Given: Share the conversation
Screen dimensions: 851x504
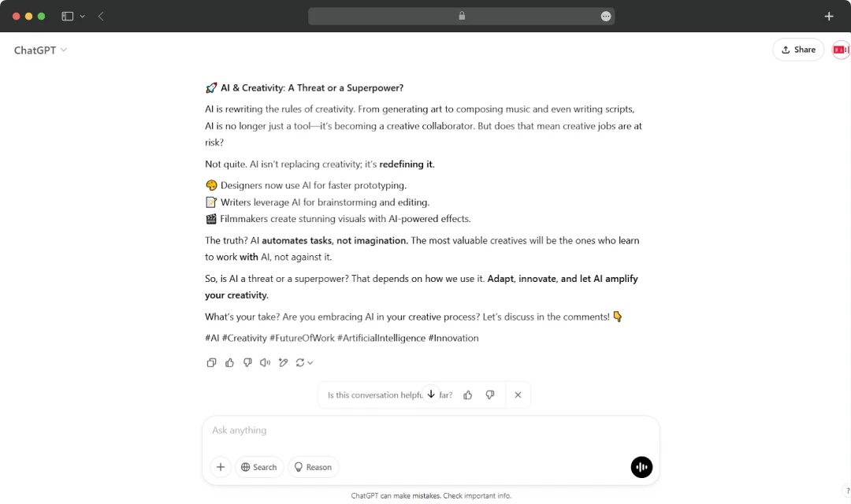Looking at the screenshot, I should point(797,49).
